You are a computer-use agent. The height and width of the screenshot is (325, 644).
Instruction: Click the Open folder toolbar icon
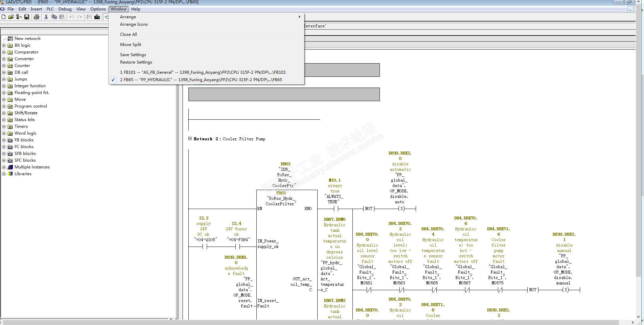11,17
